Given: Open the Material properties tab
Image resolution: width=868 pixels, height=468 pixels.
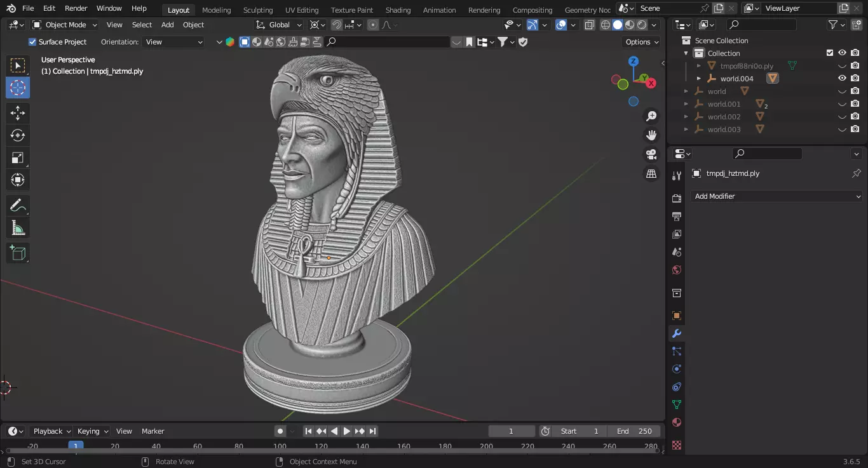Looking at the screenshot, I should click(x=677, y=422).
